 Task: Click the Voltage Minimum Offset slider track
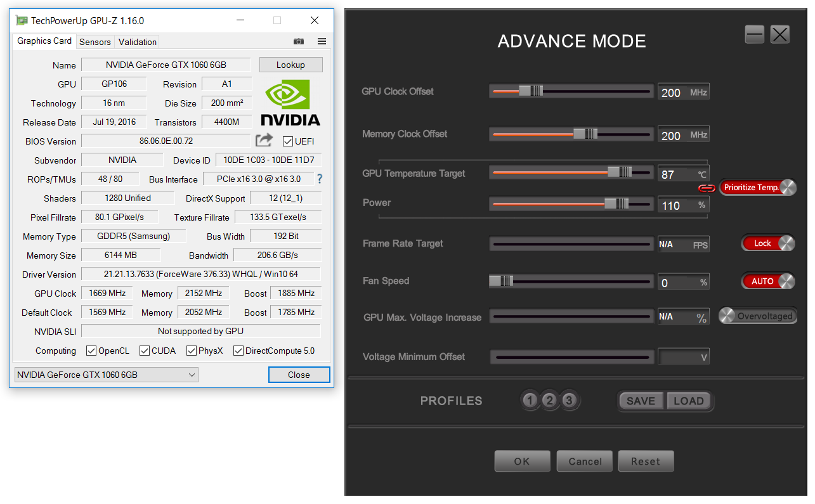571,357
